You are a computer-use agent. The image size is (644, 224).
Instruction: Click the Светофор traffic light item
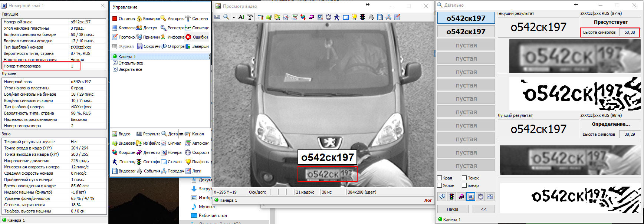coord(148,162)
